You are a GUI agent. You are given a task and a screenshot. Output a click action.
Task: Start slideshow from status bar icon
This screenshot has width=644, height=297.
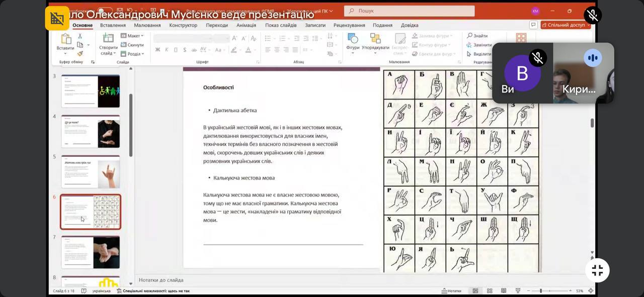(x=518, y=291)
